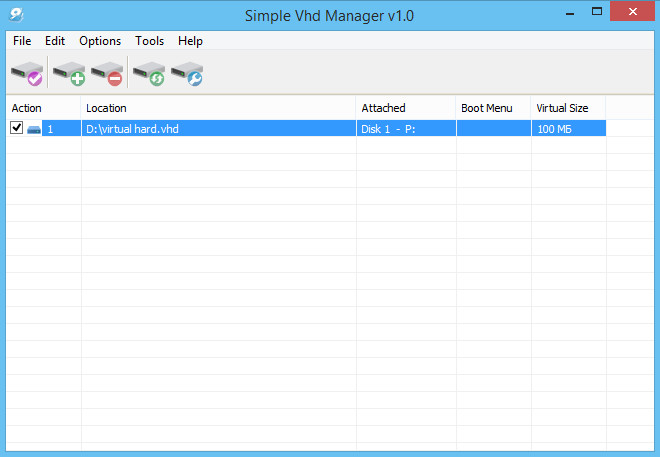Click the blue disk icon in row 1
The width and height of the screenshot is (660, 457).
34,129
